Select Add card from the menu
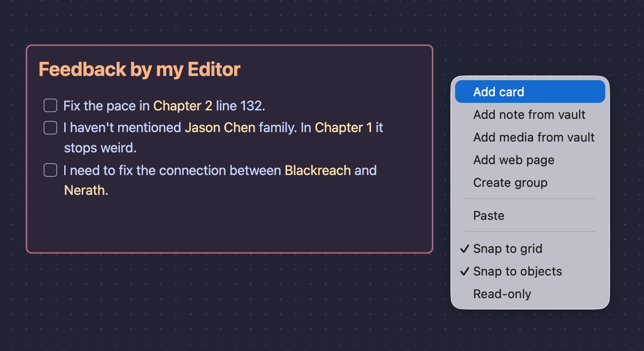 coord(499,92)
